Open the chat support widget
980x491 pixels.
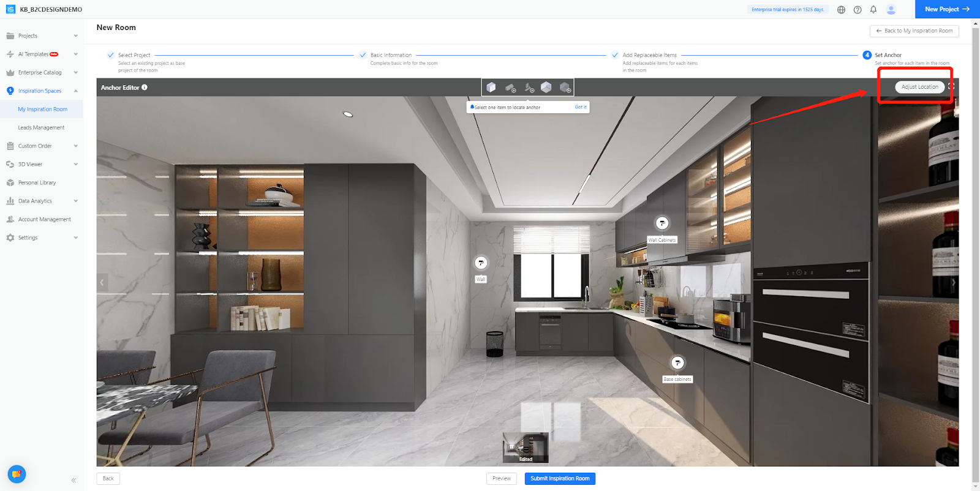click(17, 474)
